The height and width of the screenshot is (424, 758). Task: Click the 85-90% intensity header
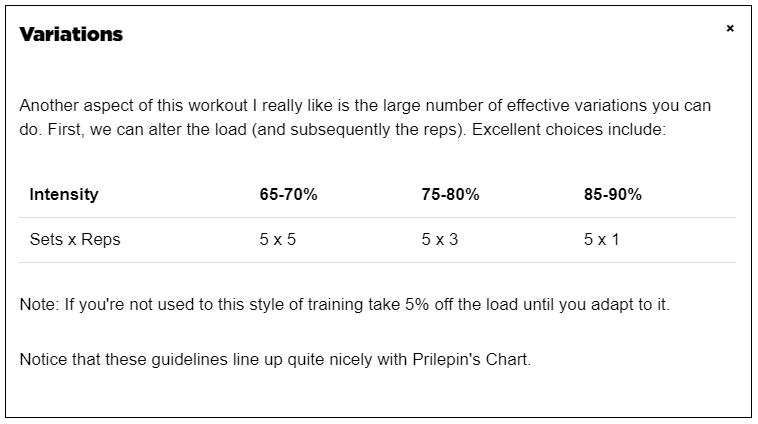pos(612,194)
